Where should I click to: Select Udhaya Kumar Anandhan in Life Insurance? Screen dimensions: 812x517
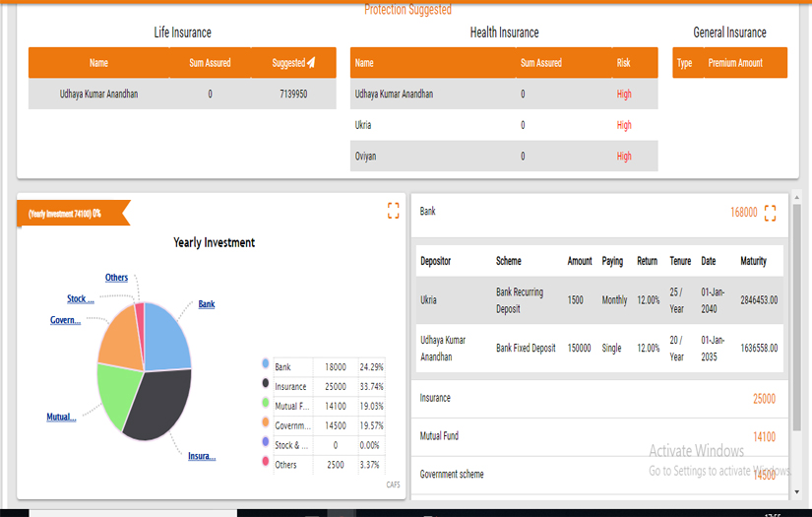point(98,95)
